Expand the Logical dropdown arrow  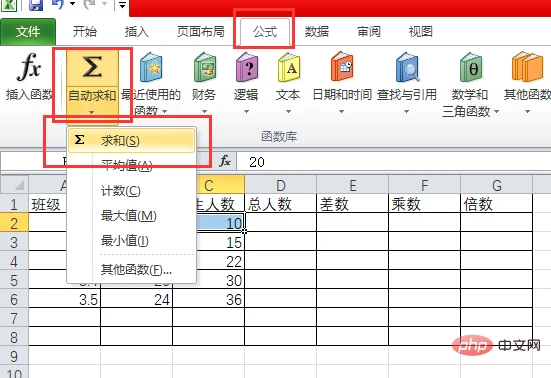click(x=246, y=112)
